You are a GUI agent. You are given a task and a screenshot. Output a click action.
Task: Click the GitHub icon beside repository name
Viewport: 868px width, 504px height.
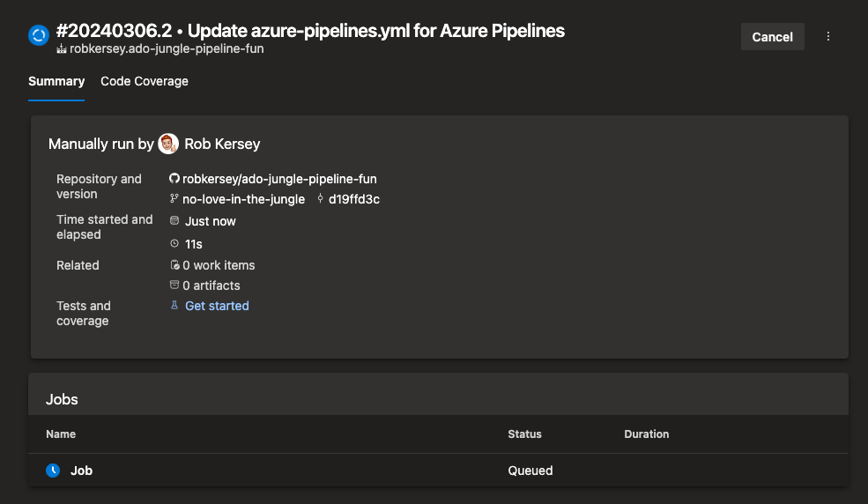point(174,178)
